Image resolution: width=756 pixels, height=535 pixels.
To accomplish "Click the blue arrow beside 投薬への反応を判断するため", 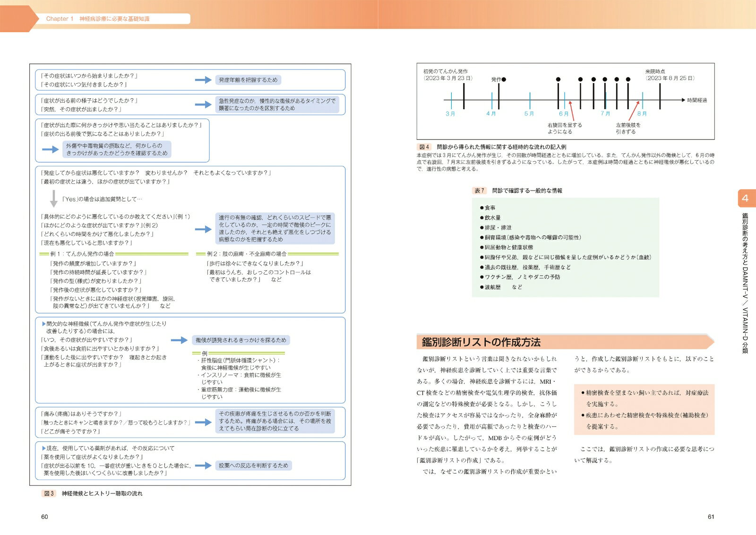I will [x=203, y=466].
